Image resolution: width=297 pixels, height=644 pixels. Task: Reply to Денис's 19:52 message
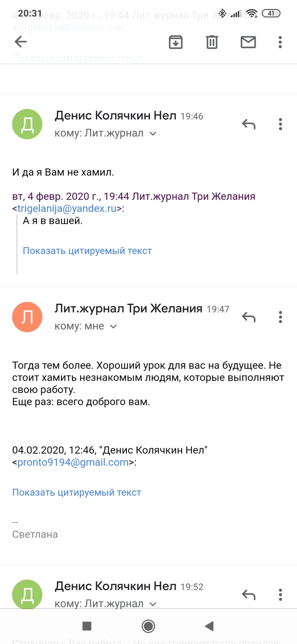[249, 595]
